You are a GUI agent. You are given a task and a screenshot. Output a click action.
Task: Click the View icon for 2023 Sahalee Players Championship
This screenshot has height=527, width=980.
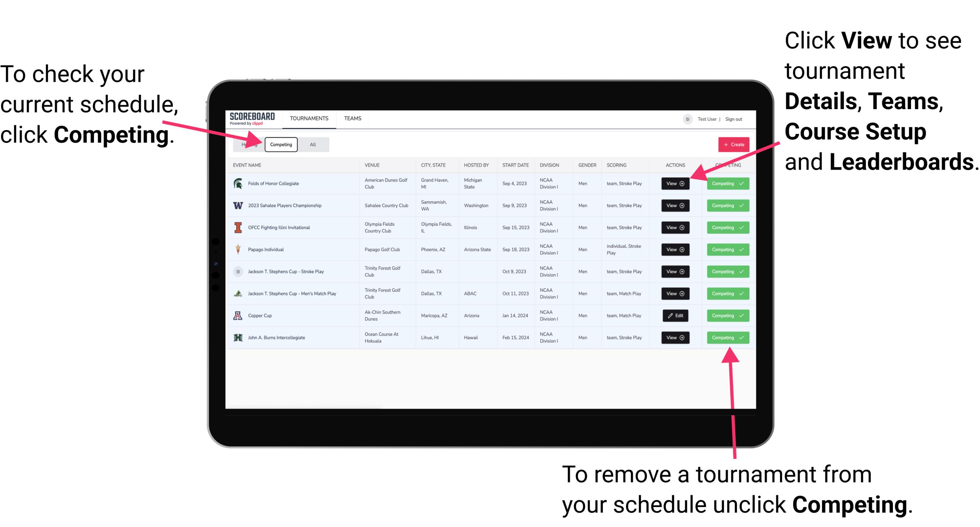[x=674, y=206]
